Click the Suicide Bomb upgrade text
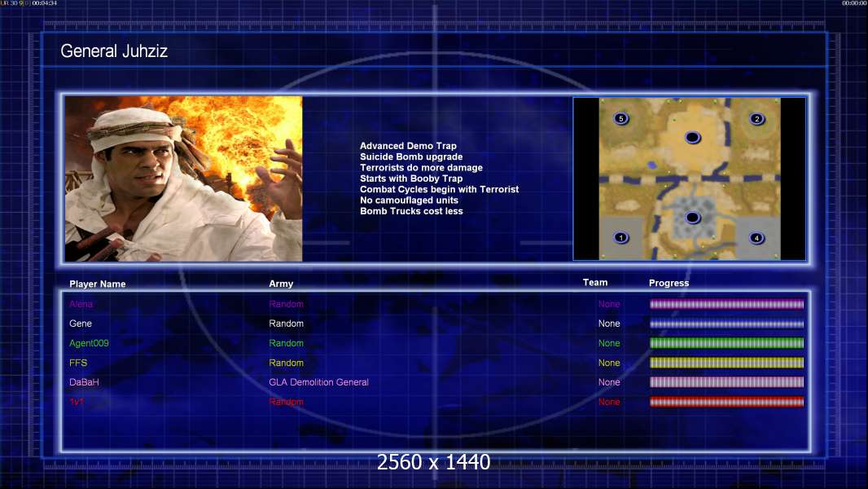This screenshot has height=489, width=868. pos(411,156)
